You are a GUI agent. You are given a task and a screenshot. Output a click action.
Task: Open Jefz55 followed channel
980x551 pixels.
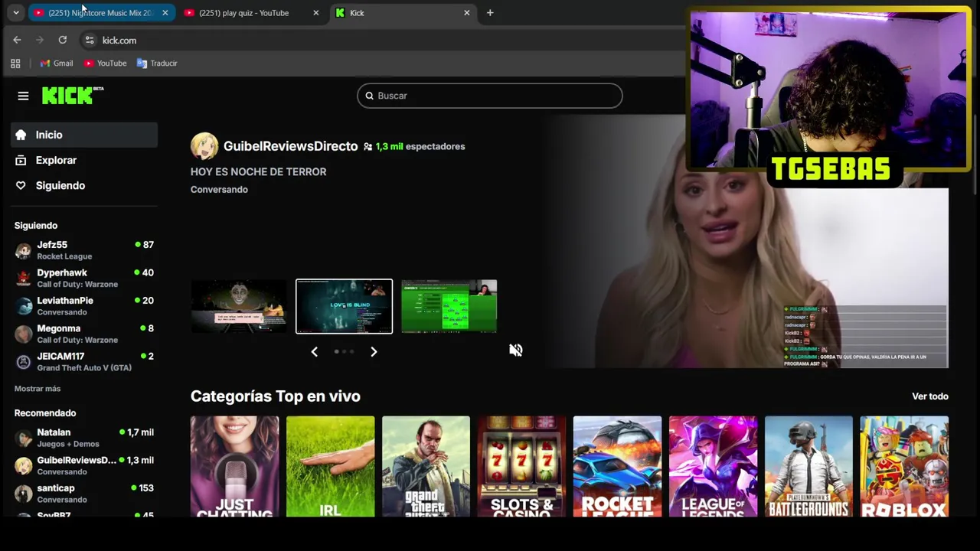click(x=84, y=250)
